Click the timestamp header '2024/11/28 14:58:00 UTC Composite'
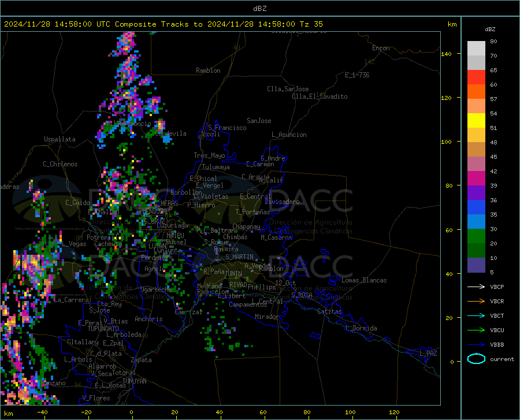The height and width of the screenshot is (420, 520). [80, 24]
